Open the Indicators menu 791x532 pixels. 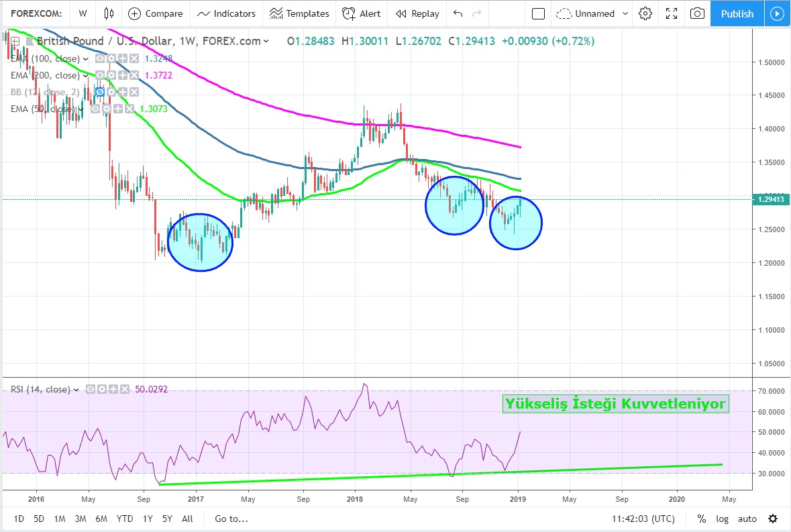pyautogui.click(x=226, y=13)
